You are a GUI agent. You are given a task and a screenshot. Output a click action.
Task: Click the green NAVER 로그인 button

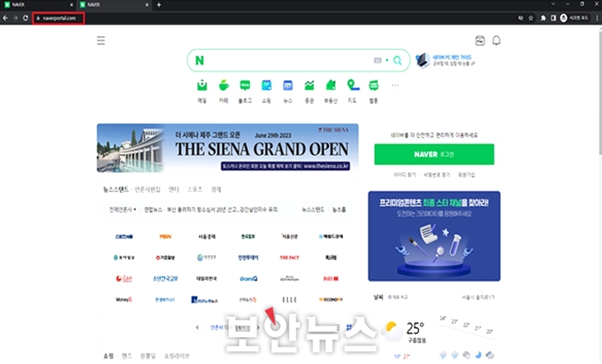click(x=434, y=154)
